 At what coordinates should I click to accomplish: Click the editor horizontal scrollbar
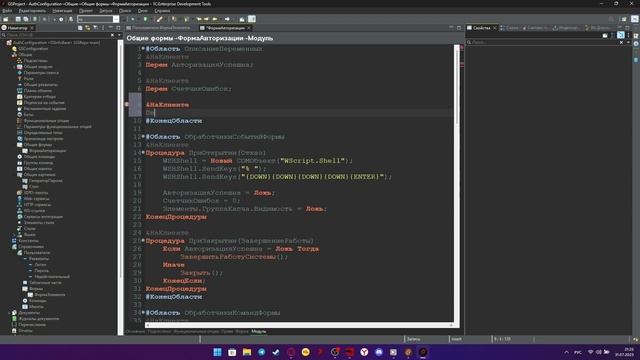click(299, 325)
